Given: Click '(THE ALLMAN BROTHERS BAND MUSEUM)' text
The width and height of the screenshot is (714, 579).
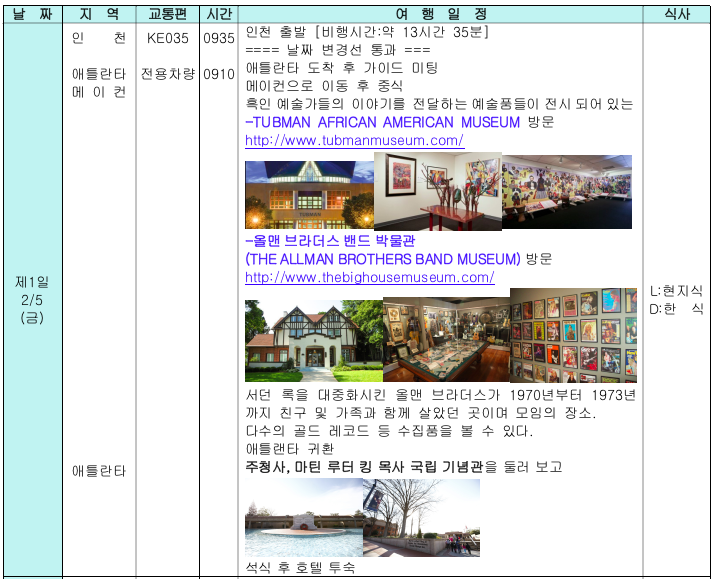Looking at the screenshot, I should tap(382, 259).
